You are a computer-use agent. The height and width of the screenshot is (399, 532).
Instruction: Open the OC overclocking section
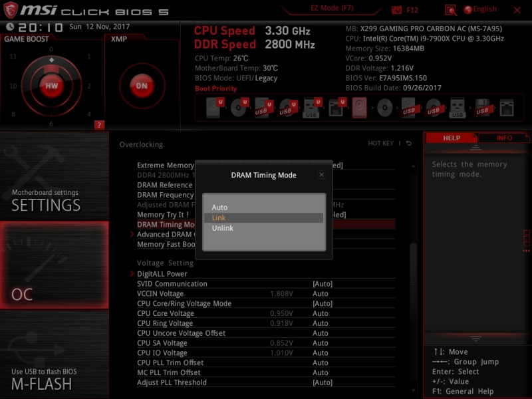[x=55, y=265]
